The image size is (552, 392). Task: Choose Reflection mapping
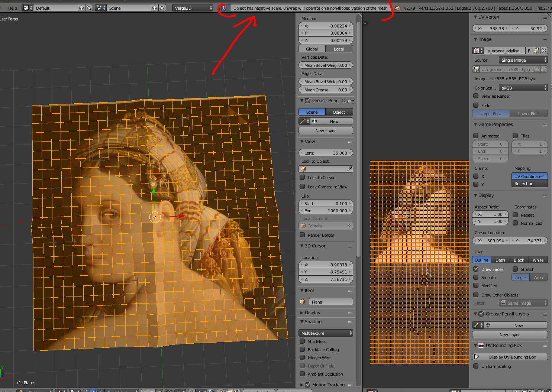pos(530,184)
